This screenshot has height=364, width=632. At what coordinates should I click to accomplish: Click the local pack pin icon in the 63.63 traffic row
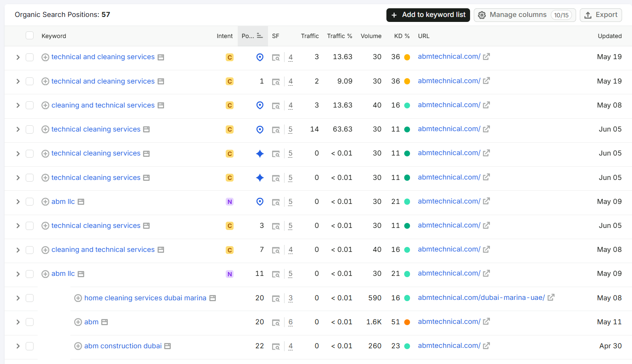260,129
